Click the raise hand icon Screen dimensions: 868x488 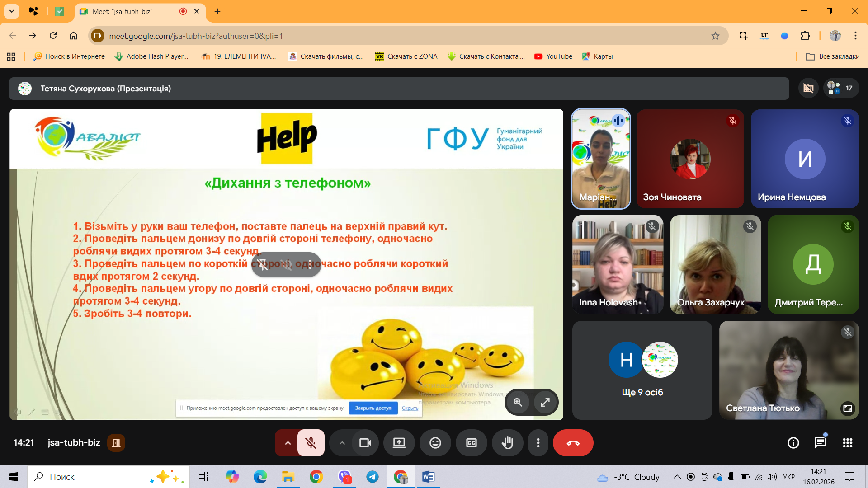pyautogui.click(x=507, y=443)
